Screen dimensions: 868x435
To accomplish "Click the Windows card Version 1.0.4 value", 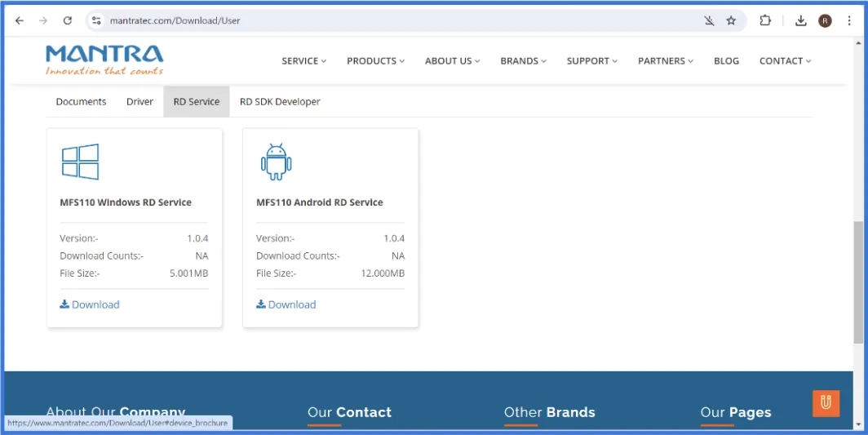I will 197,238.
